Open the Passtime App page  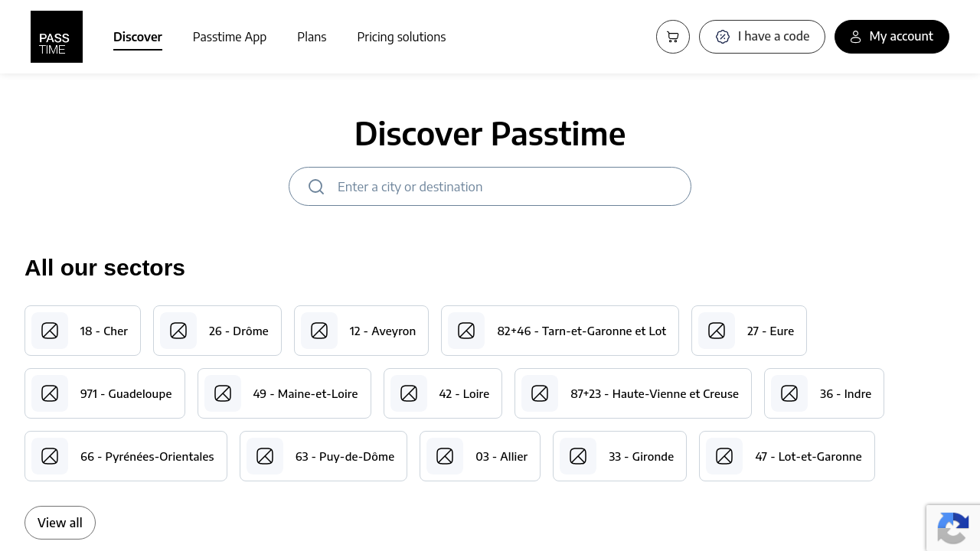(x=230, y=37)
